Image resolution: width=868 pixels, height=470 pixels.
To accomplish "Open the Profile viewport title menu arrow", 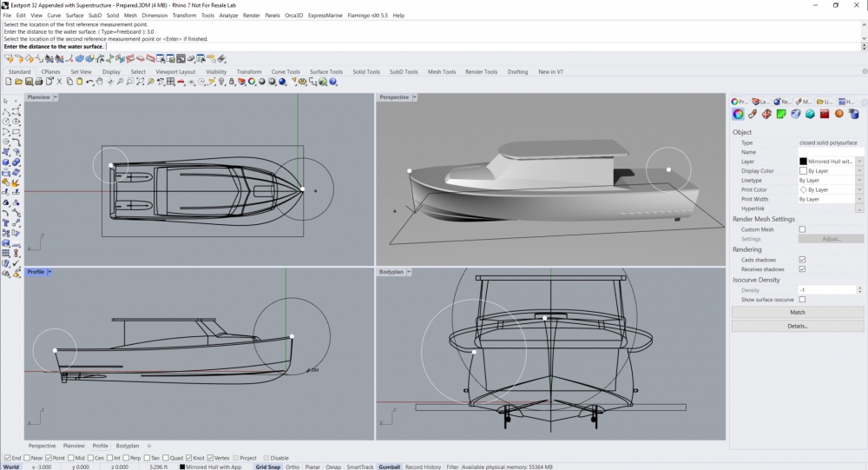I will pyautogui.click(x=50, y=272).
